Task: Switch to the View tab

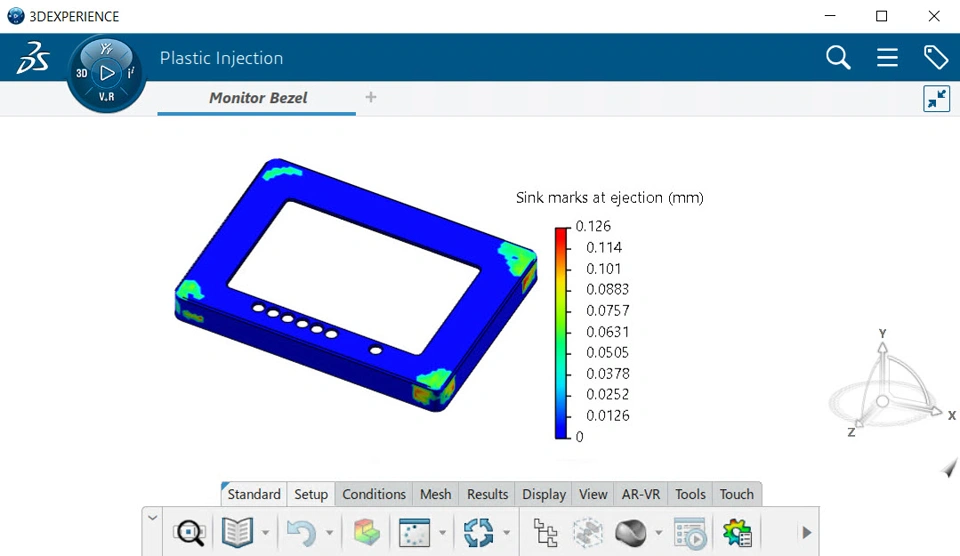Action: coord(593,494)
